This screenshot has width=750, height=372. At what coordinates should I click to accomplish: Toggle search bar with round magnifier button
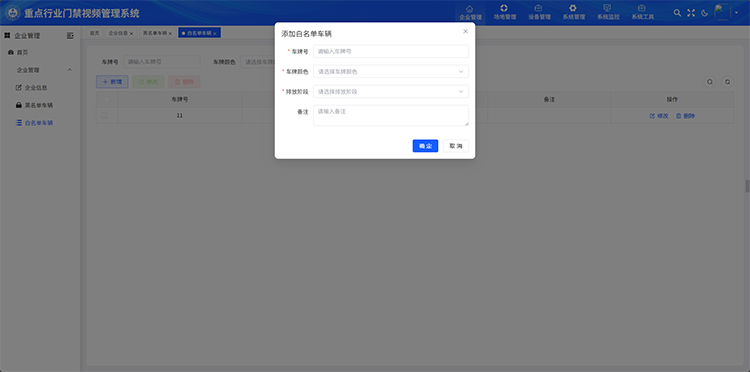coord(710,82)
